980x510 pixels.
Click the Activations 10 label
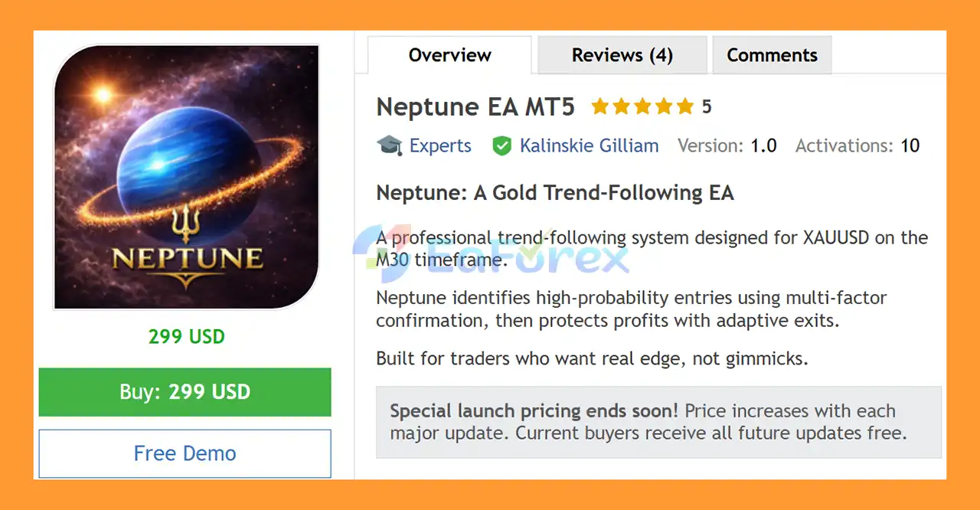857,145
